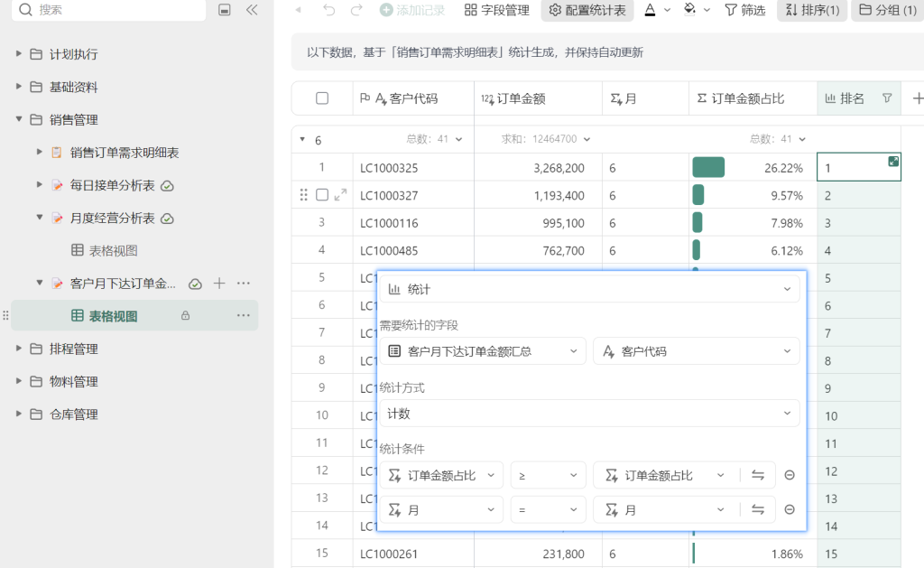
Task: Click the 26.22% progress bar cell
Action: pyautogui.click(x=753, y=167)
